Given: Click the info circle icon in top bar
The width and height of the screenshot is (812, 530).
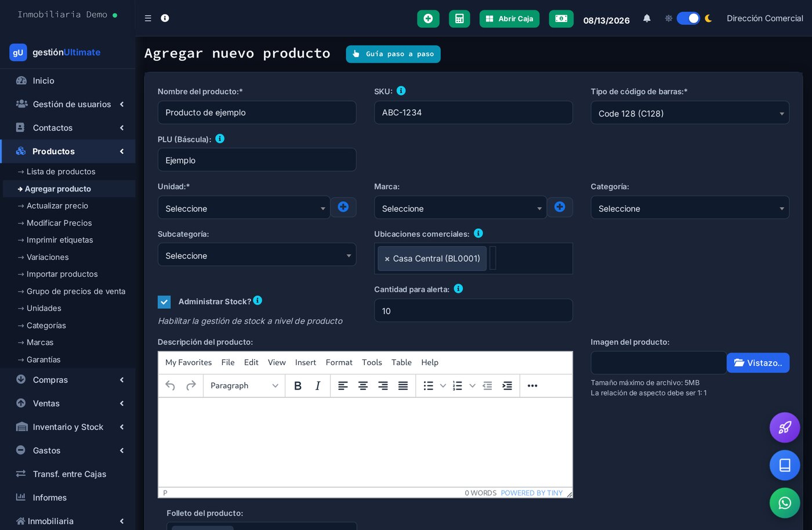Looking at the screenshot, I should click(x=165, y=18).
